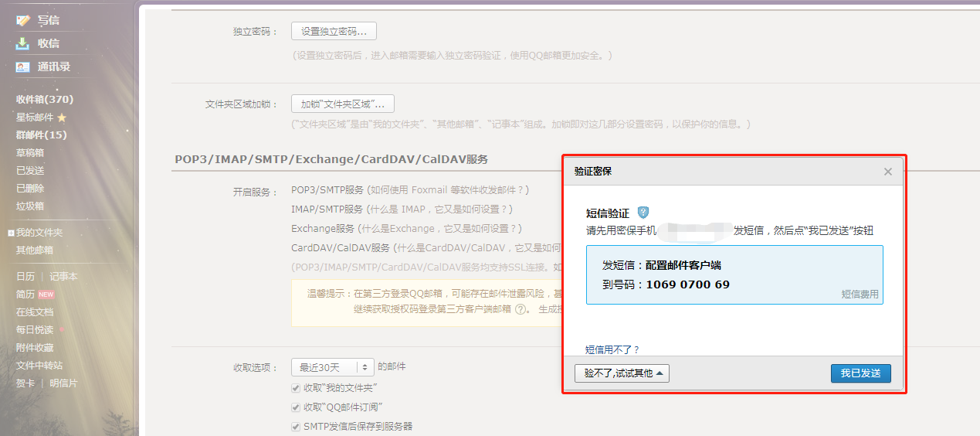
Task: Expand the 验不了,试试其他 options menu
Action: [x=622, y=373]
